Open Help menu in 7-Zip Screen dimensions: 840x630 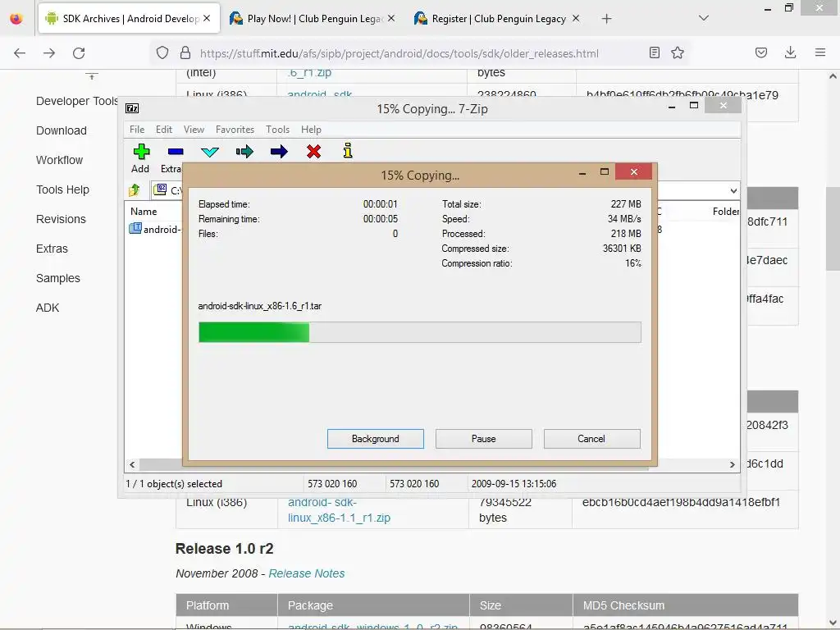tap(311, 130)
